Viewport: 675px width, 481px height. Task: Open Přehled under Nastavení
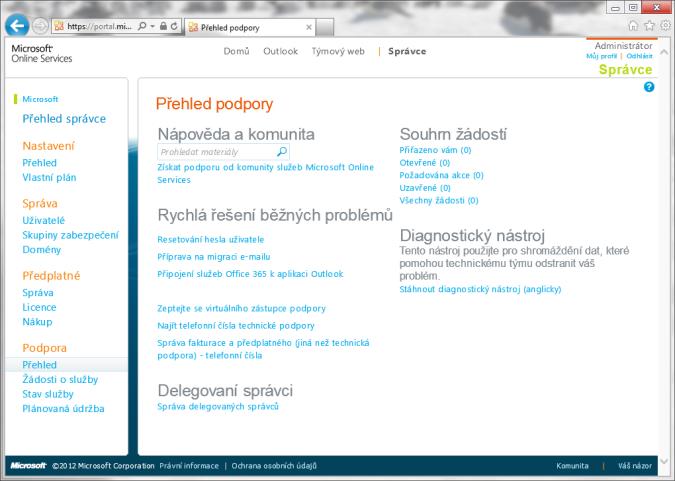click(x=40, y=163)
